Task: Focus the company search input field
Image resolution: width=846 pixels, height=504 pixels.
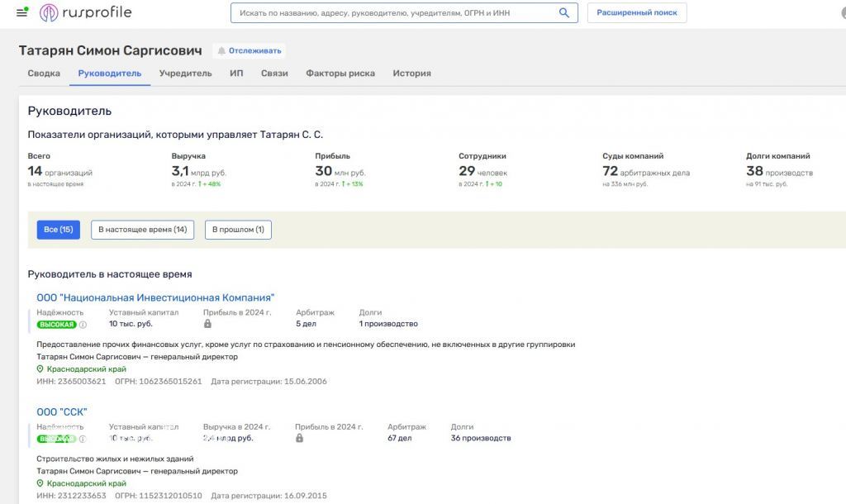Action: click(392, 13)
